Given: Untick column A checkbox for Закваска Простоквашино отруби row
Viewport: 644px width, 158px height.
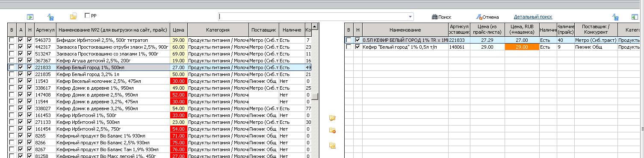Looking at the screenshot, I should pyautogui.click(x=21, y=47).
